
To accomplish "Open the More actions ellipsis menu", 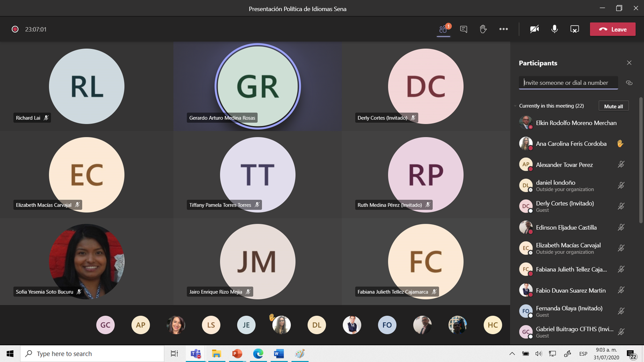I will point(503,29).
